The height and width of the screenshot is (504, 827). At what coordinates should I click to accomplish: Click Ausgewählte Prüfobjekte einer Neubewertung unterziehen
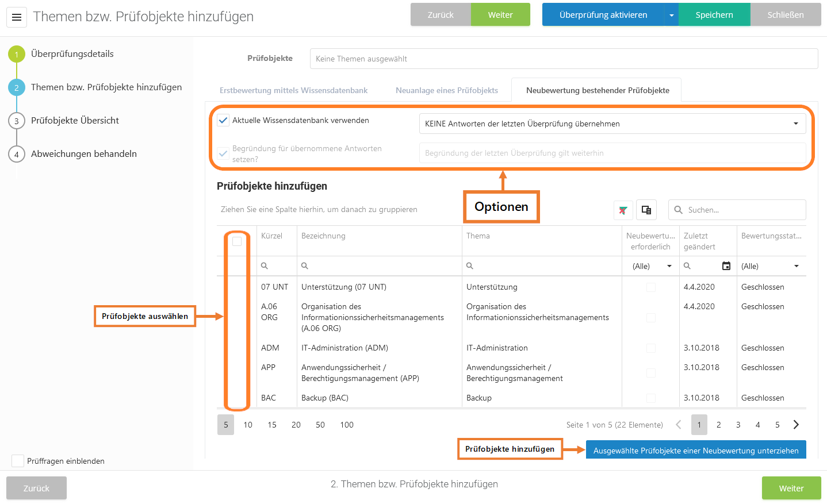(696, 451)
